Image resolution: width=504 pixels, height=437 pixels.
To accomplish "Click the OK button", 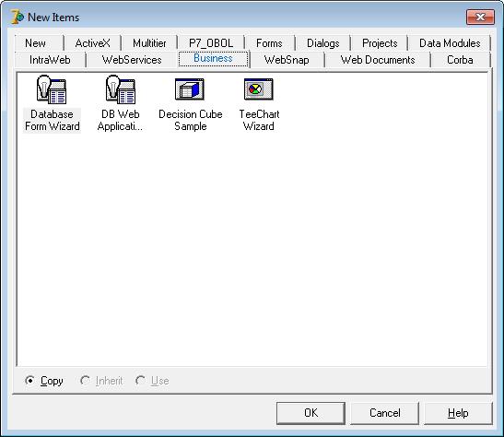I will click(x=311, y=413).
